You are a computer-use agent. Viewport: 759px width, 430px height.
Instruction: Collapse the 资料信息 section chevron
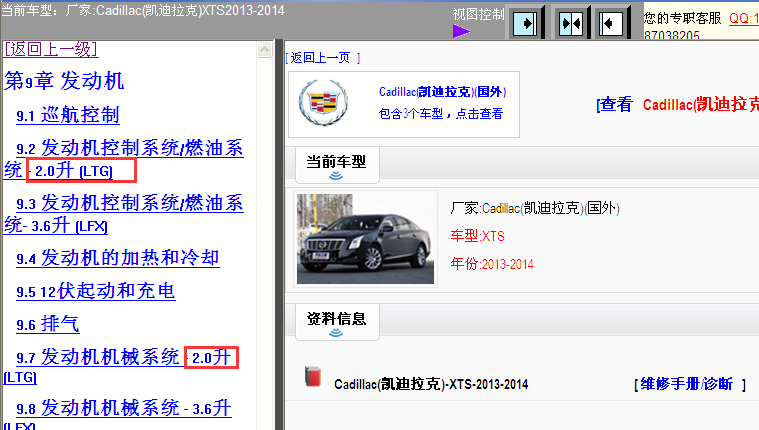pos(336,333)
